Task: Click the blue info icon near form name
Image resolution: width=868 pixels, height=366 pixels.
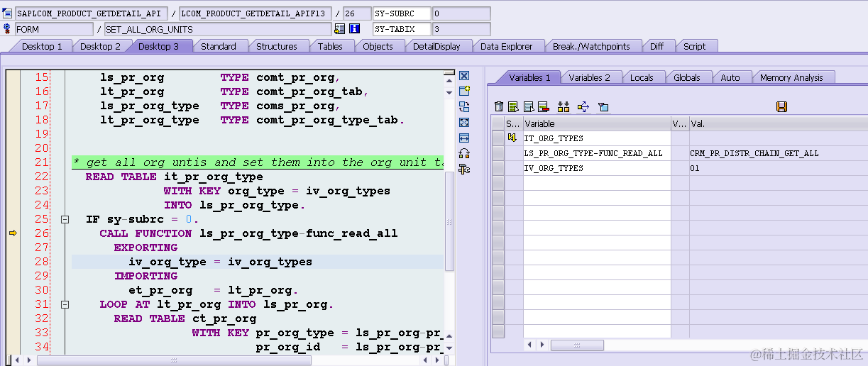Action: click(x=355, y=29)
